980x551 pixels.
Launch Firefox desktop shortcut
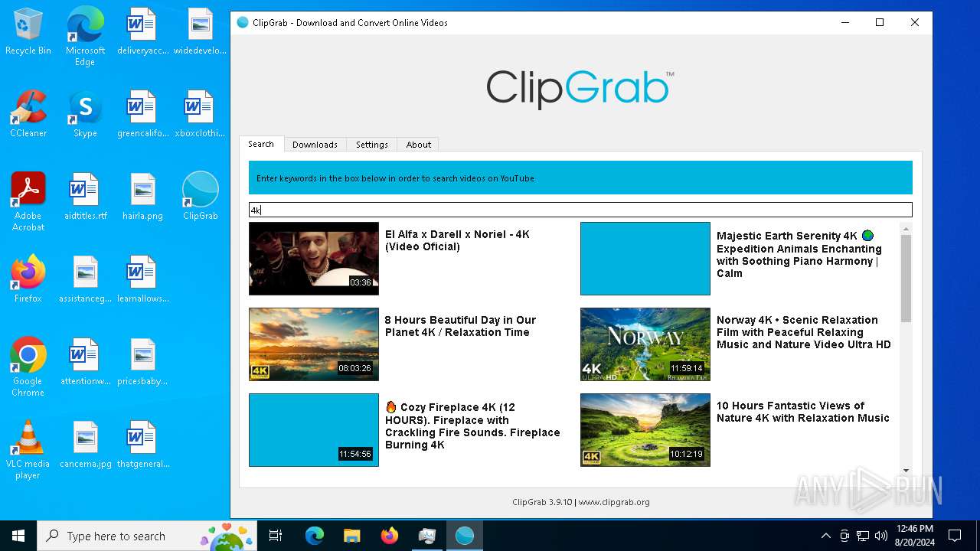coord(28,279)
